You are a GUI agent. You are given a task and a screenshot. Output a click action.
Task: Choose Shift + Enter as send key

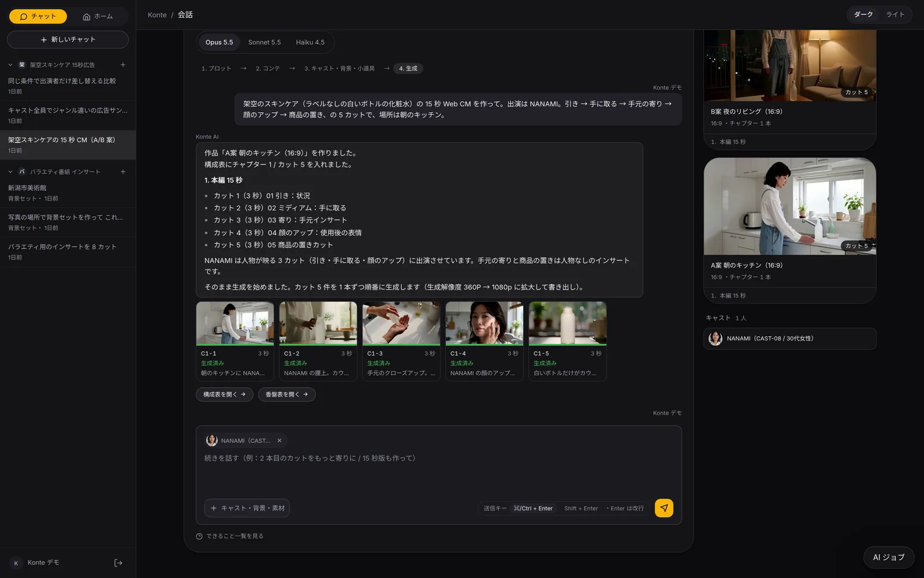point(581,509)
